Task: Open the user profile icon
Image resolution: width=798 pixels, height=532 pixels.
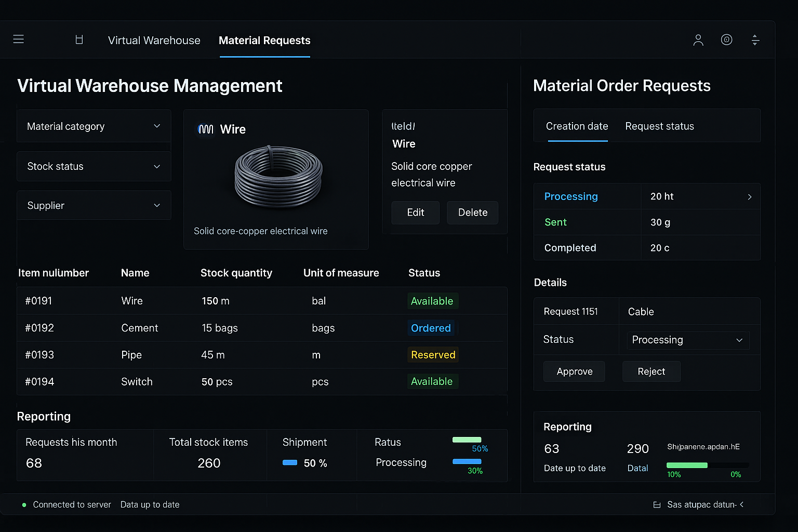Action: click(698, 40)
